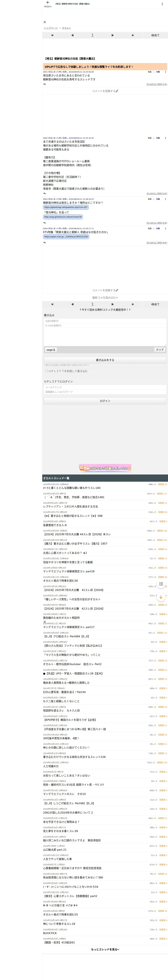Go back with the top-left arrow icon
This screenshot has height=980, width=168.
pyautogui.click(x=48, y=3)
